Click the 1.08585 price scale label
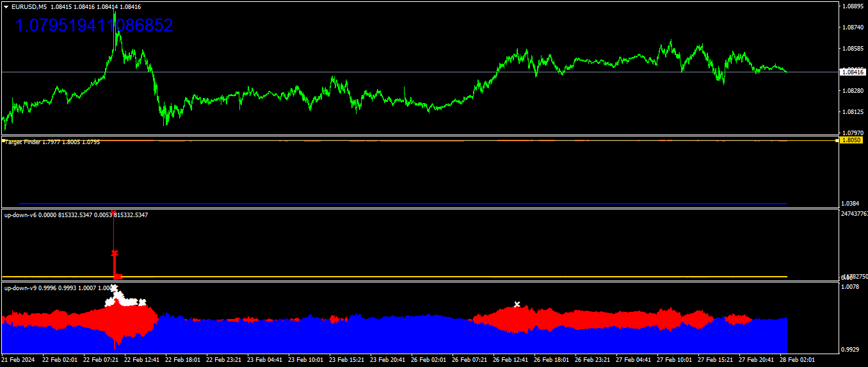Viewport: 868px width, 367px height. point(853,49)
